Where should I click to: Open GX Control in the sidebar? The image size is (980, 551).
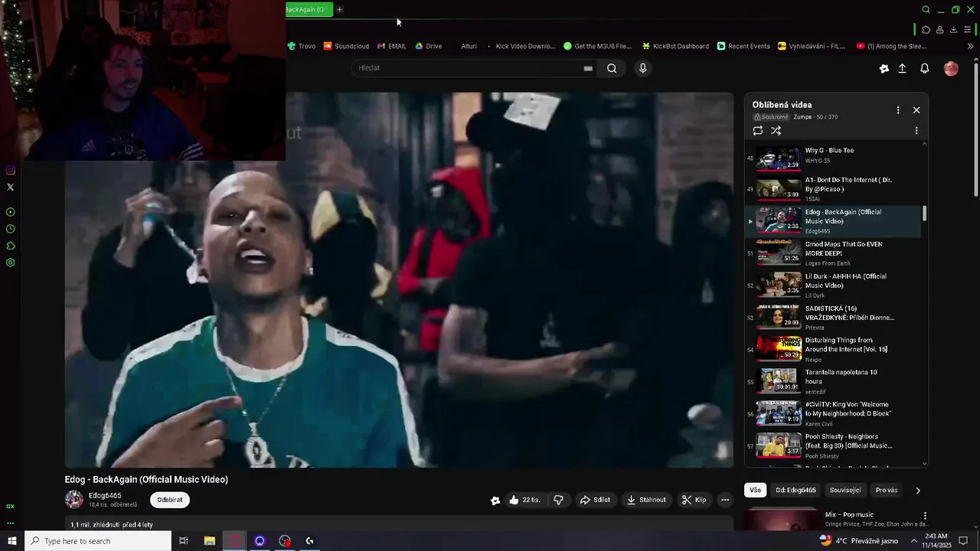[10, 506]
